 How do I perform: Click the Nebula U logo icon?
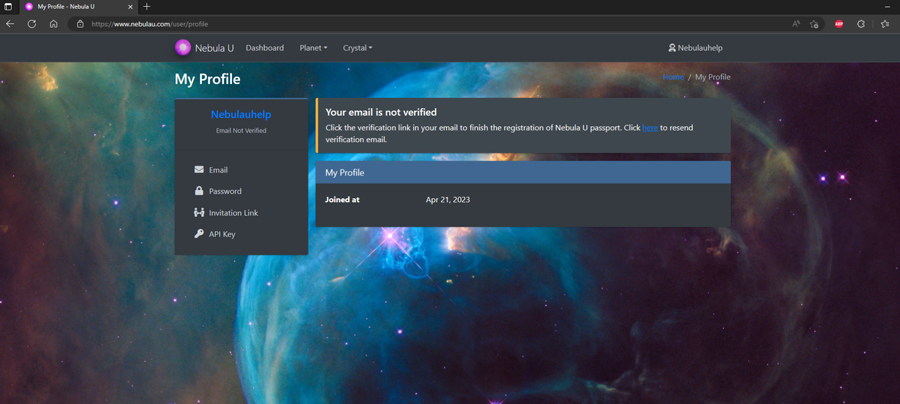click(x=183, y=48)
